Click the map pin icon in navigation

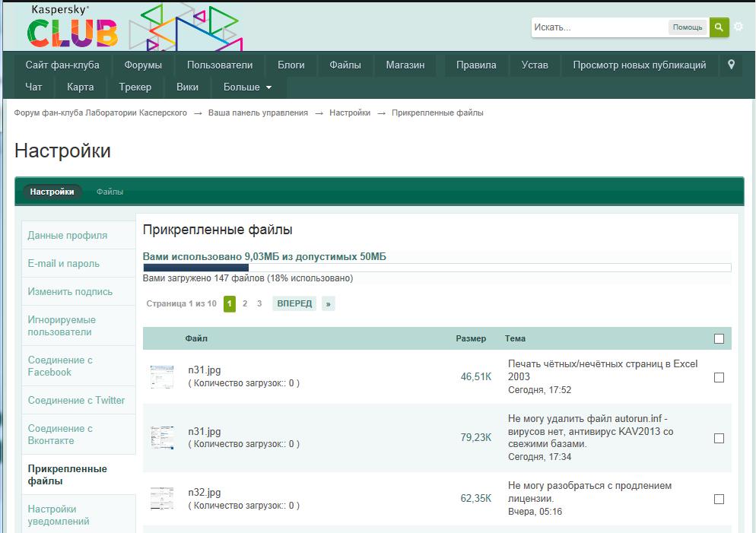point(731,65)
